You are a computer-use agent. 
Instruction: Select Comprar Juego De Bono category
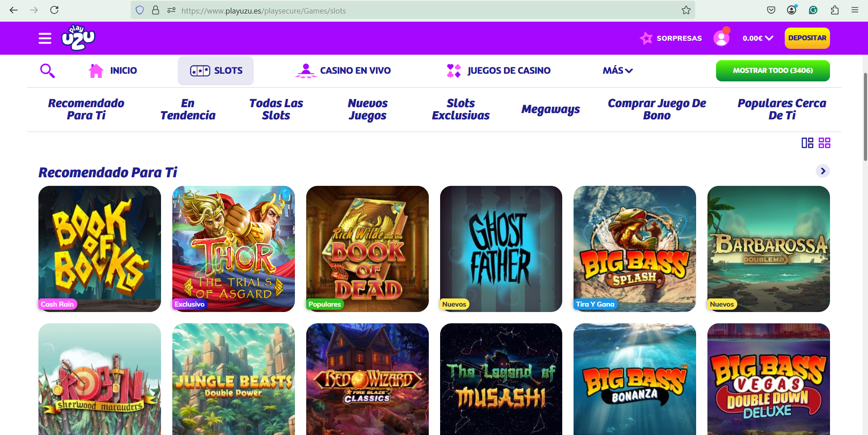[657, 109]
